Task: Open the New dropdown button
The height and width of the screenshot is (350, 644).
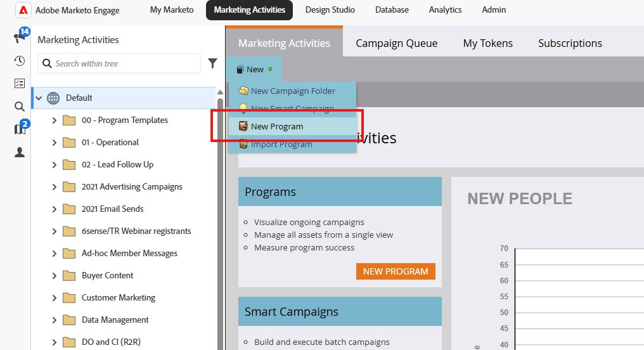Action: click(x=254, y=69)
